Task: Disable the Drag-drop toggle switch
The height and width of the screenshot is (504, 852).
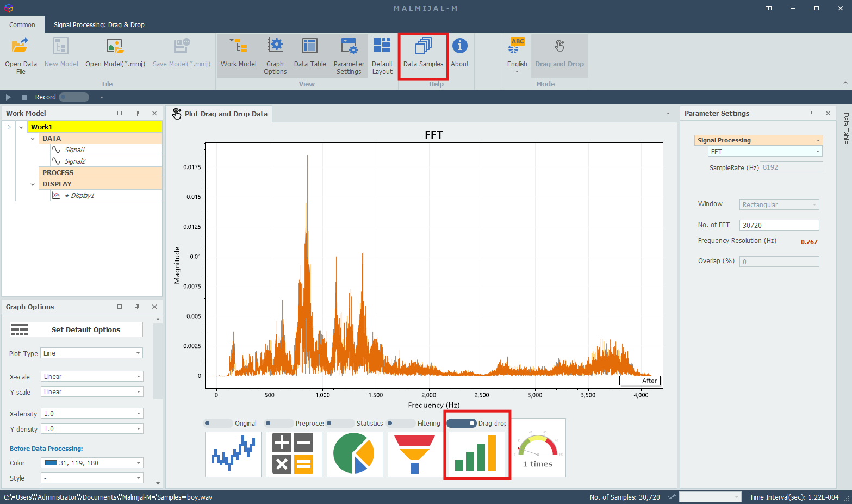Action: click(462, 423)
